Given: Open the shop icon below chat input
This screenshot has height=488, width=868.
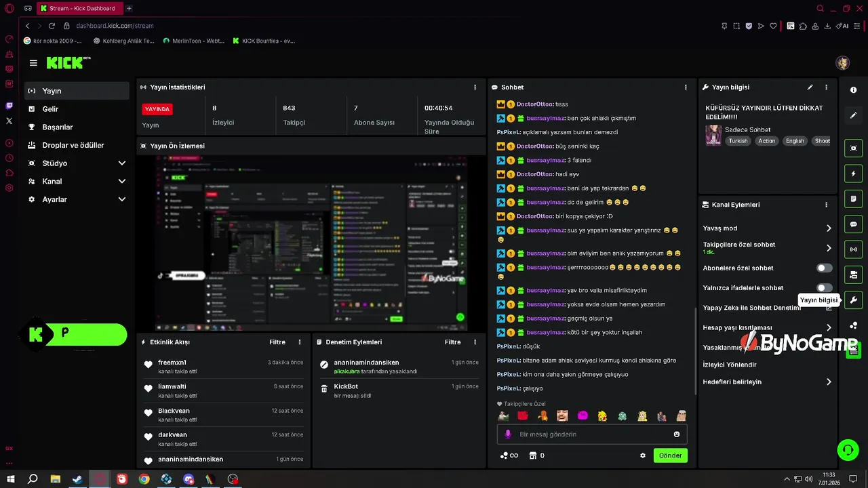Looking at the screenshot, I should point(533,455).
